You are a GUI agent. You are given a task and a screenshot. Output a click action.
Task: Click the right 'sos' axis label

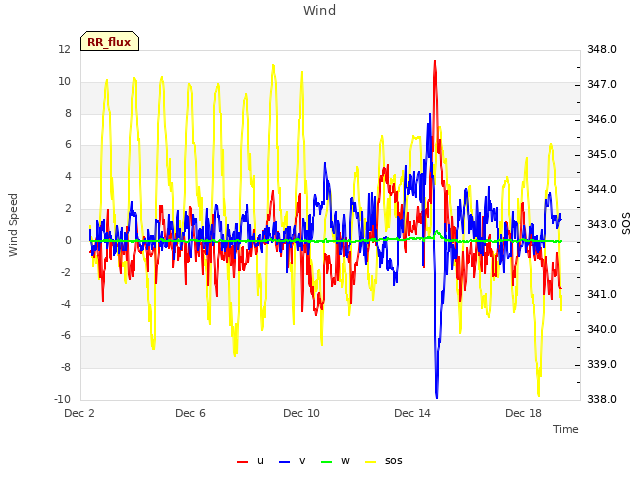tap(626, 223)
